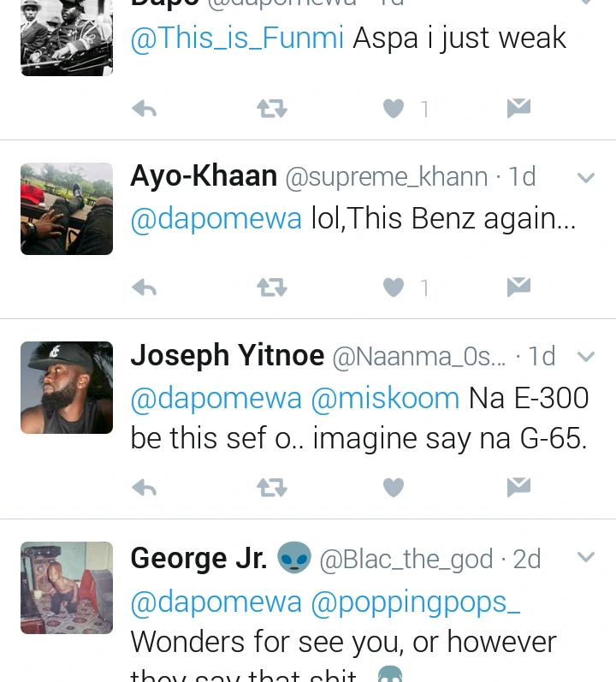Open the @This_is_Funmi mention link

[237, 38]
